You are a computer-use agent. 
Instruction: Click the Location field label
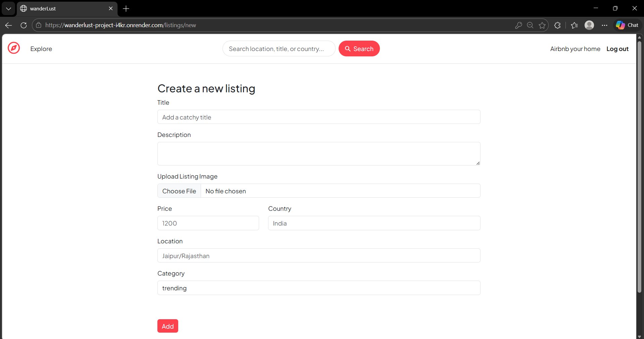[x=170, y=241]
